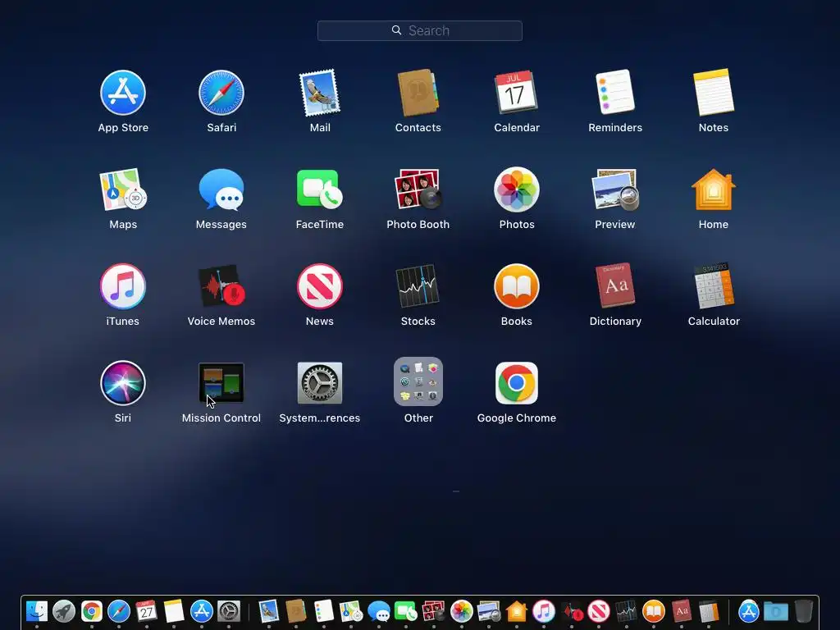Screen dimensions: 840x630
Task: Open Preview from the Dock
Action: [x=489, y=611]
